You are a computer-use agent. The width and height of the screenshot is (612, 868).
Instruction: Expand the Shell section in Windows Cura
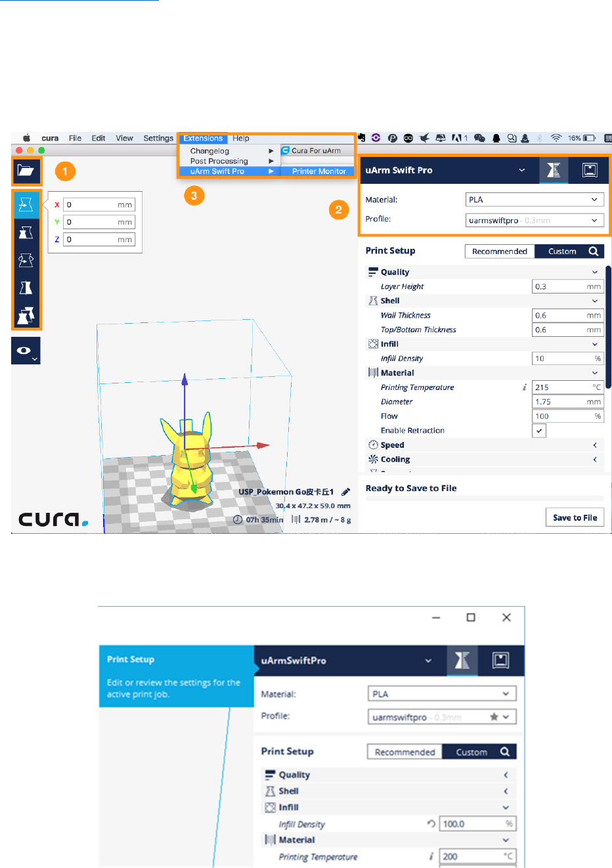click(x=389, y=791)
